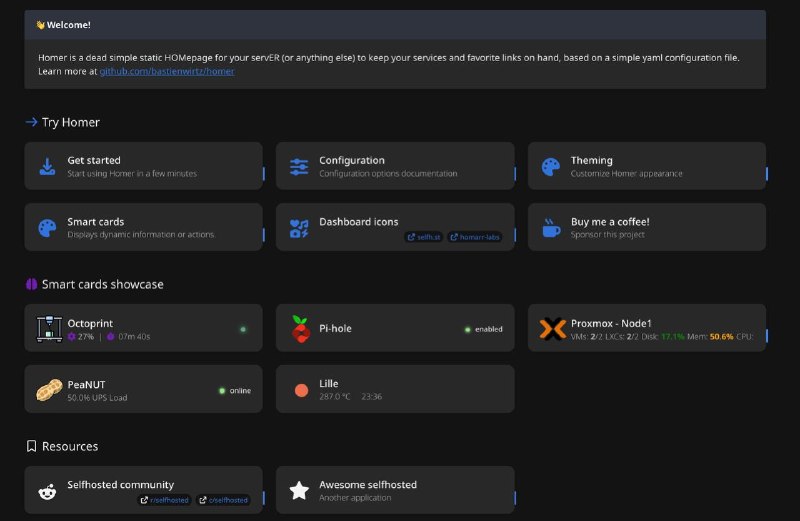Click the Lille weather circle icon
800x521 pixels.
pyautogui.click(x=302, y=390)
